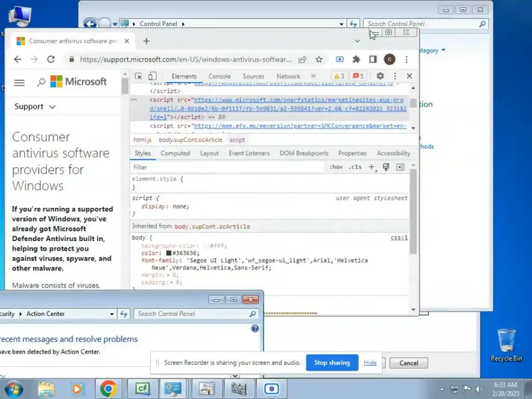The height and width of the screenshot is (399, 532).
Task: Click the background-color #fff swatch
Action: [x=206, y=246]
